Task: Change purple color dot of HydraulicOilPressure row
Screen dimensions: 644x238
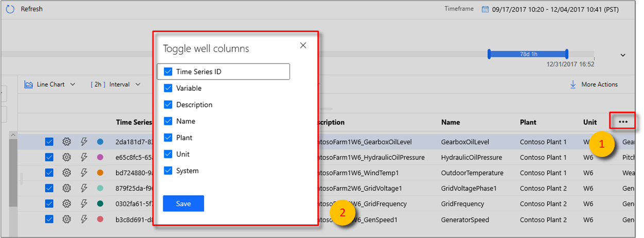Action: [100, 157]
